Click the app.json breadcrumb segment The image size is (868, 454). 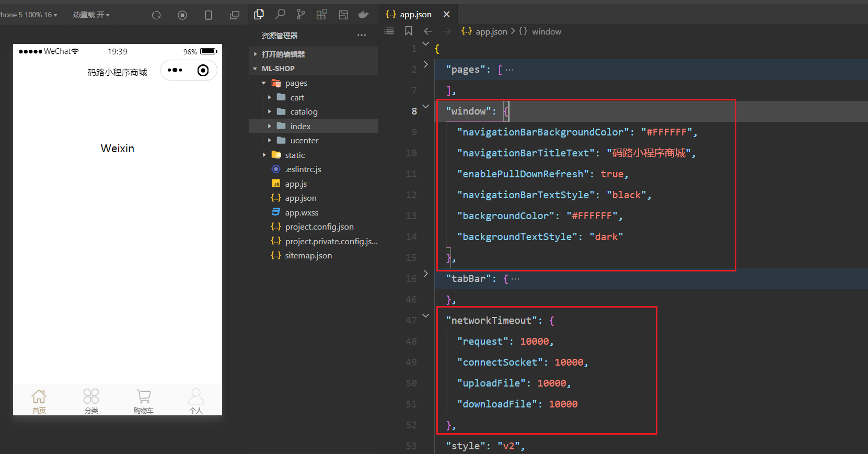[x=484, y=31]
